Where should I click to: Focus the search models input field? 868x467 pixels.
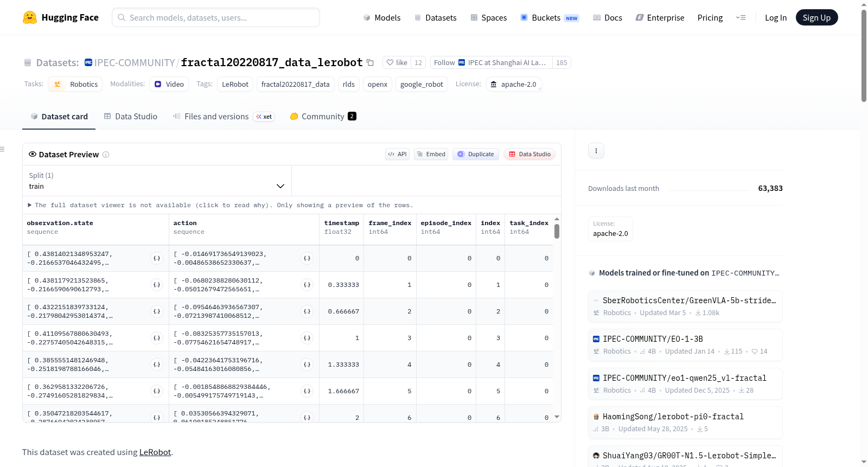(216, 17)
